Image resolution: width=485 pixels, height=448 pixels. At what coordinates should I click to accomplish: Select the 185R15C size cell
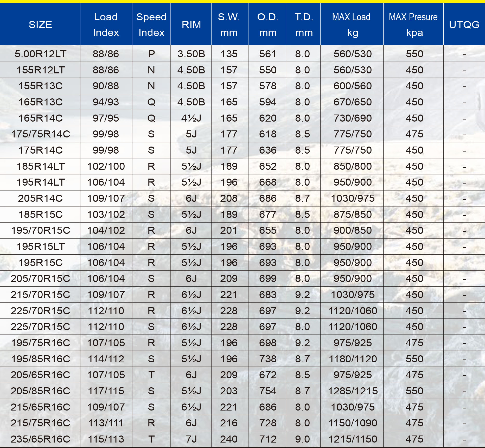(41, 214)
